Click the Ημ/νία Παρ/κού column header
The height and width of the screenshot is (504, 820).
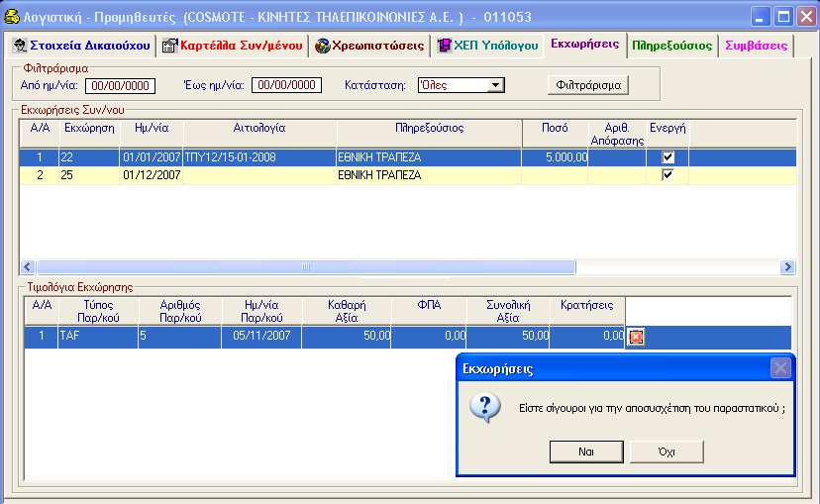(262, 311)
